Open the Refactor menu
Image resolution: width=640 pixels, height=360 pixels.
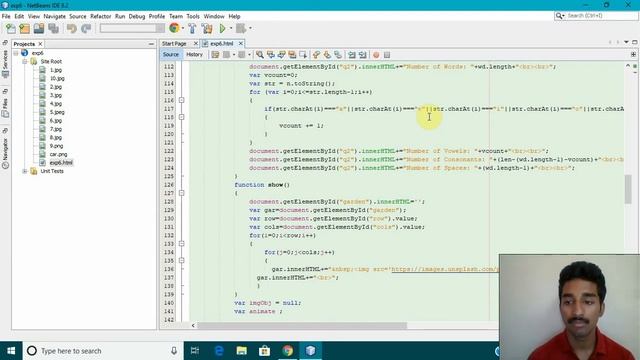(x=100, y=16)
